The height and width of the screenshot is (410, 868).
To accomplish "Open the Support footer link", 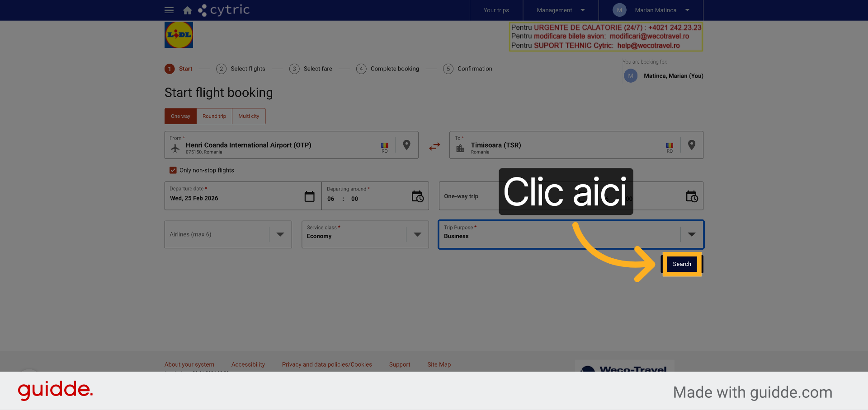I will point(400,364).
